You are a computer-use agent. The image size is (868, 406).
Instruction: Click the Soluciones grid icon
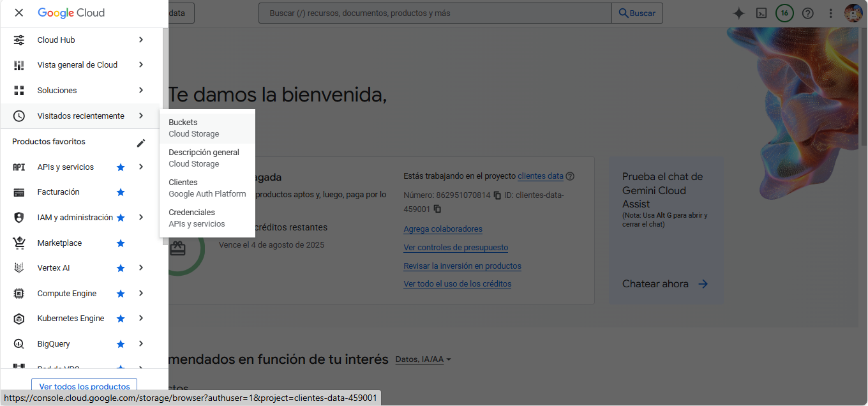tap(19, 91)
